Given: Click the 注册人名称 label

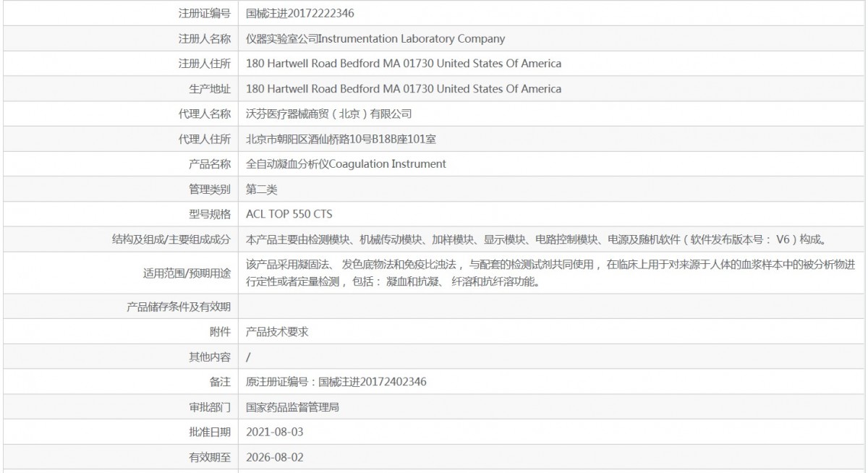Looking at the screenshot, I should coord(205,39).
